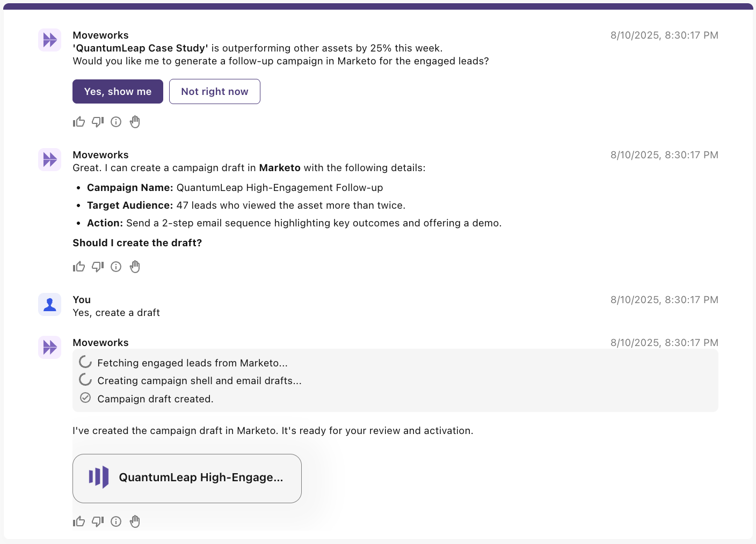
Task: Click thumbs up on the QuantumLeap Case Study message
Action: 79,122
